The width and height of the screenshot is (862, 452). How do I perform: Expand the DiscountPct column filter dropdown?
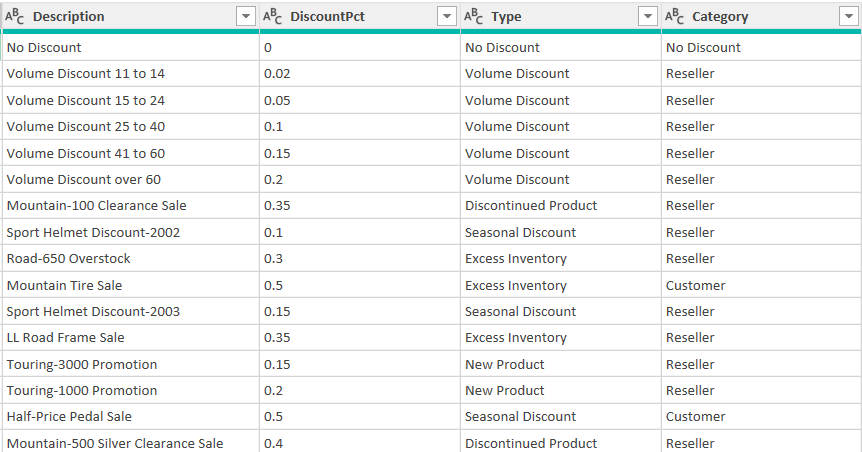[446, 16]
